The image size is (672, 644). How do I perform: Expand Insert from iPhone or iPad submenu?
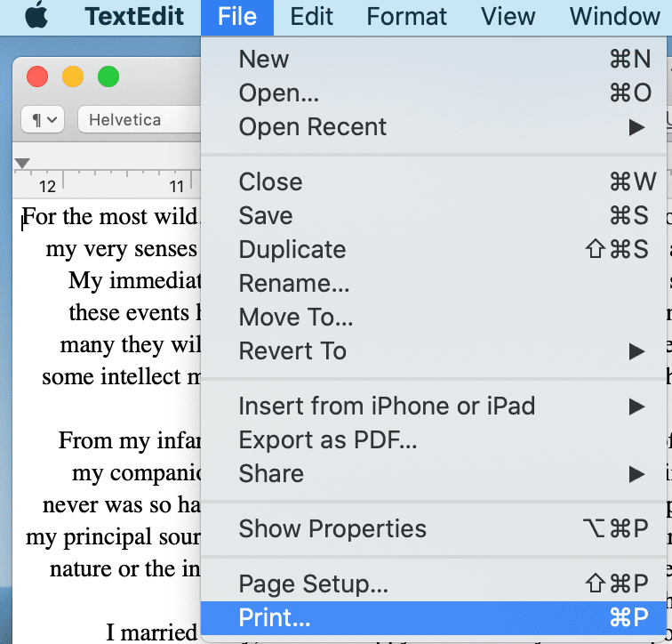click(433, 406)
